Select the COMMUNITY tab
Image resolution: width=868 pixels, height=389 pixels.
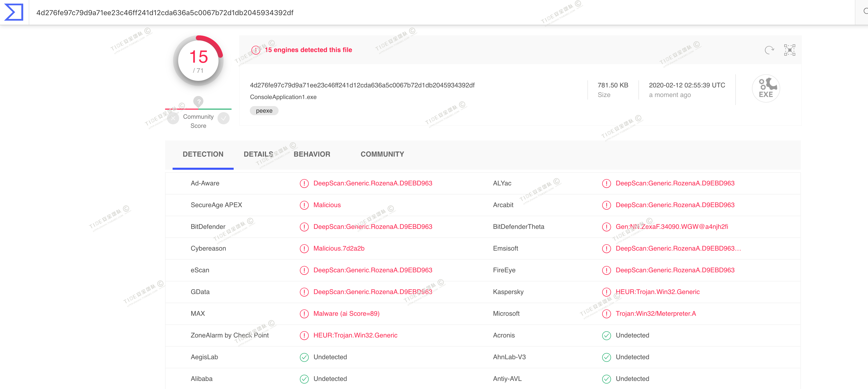(382, 154)
